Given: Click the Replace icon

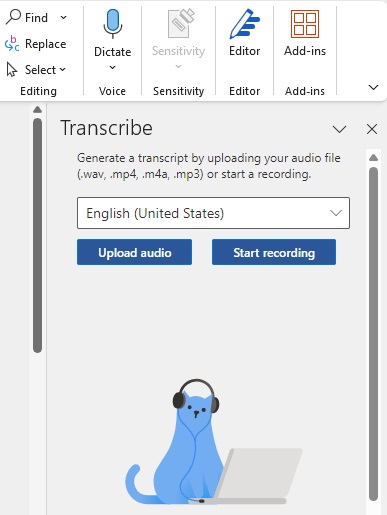Looking at the screenshot, I should click(12, 44).
